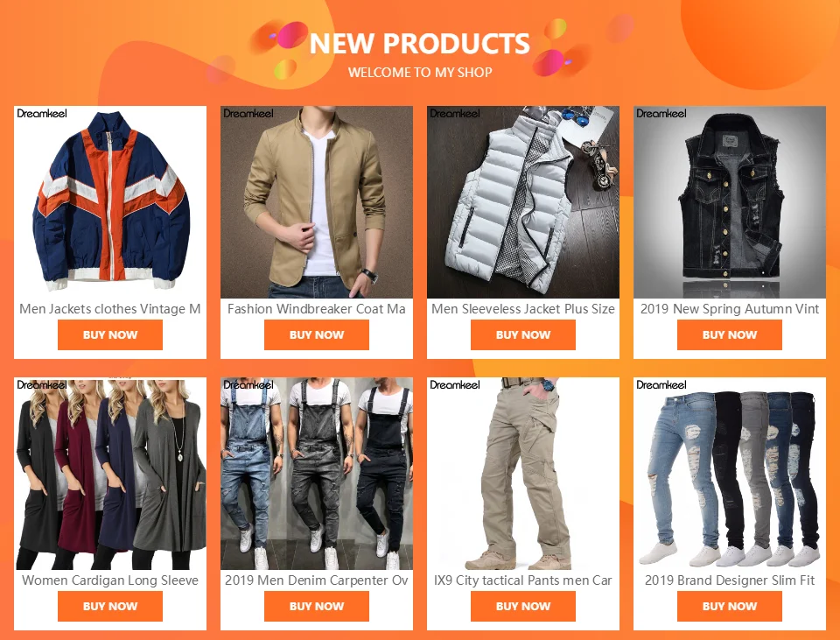Click Buy Now under Men Sleeveless Jacket

(x=523, y=335)
